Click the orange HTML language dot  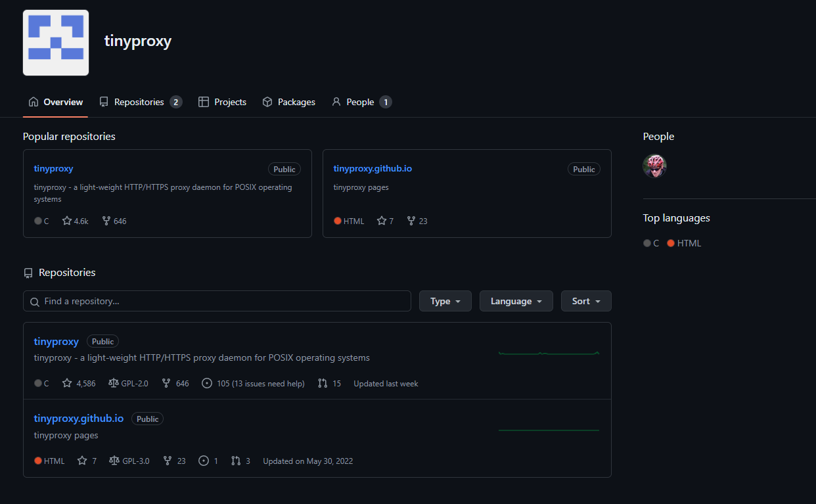point(38,461)
